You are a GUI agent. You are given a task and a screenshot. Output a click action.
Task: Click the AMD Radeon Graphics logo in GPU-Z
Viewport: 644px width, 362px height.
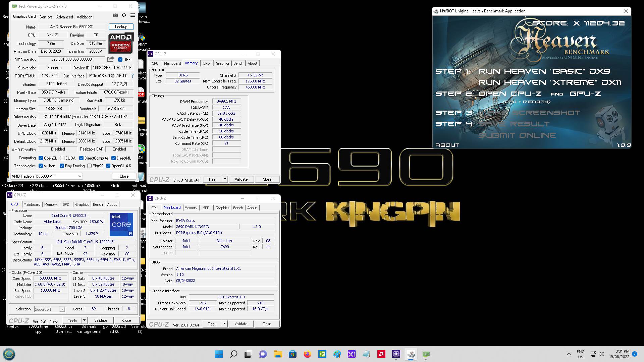coord(121,43)
